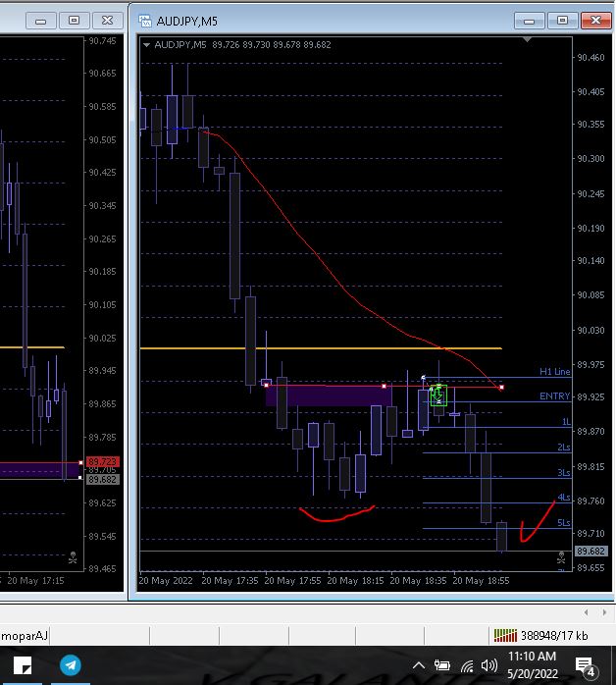This screenshot has height=685, width=616.
Task: Expand the AUDJPY,M5 chart header triangle
Action: click(147, 44)
